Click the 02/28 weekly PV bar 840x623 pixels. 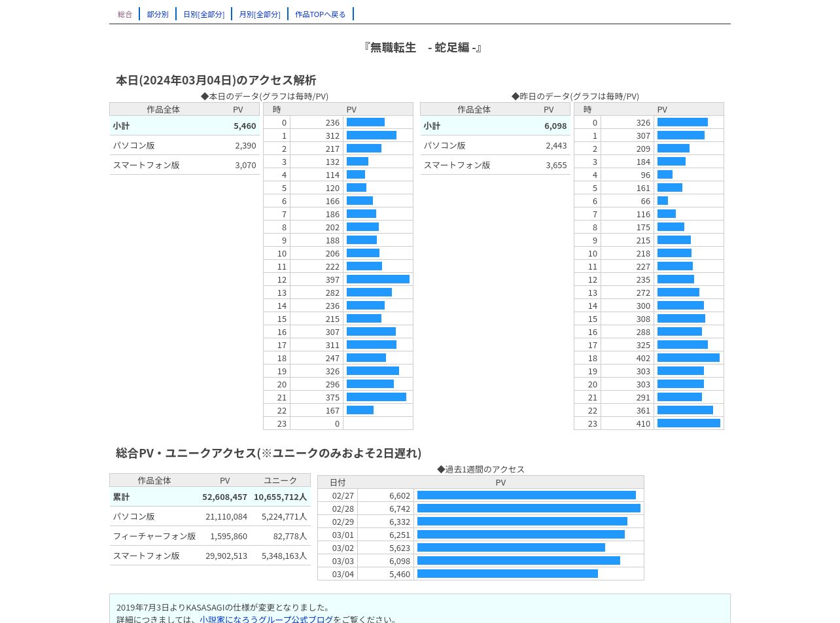pyautogui.click(x=529, y=508)
